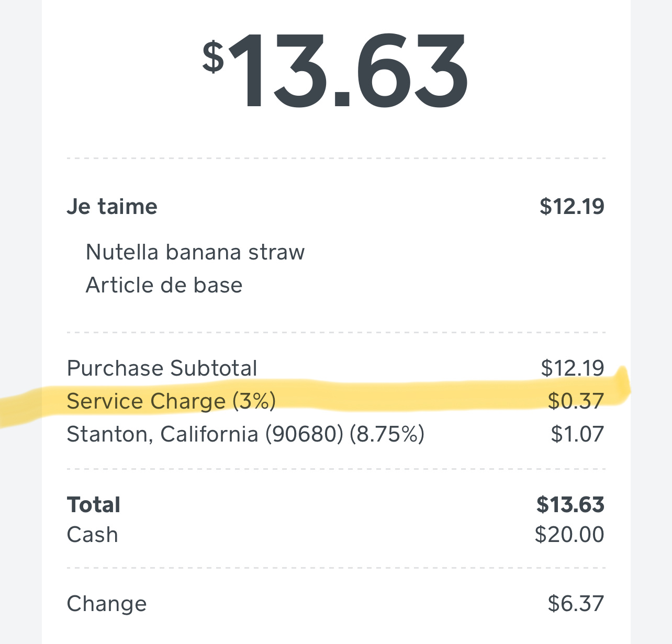The height and width of the screenshot is (644, 672).
Task: Click the dashed divider above Change
Action: 336,568
